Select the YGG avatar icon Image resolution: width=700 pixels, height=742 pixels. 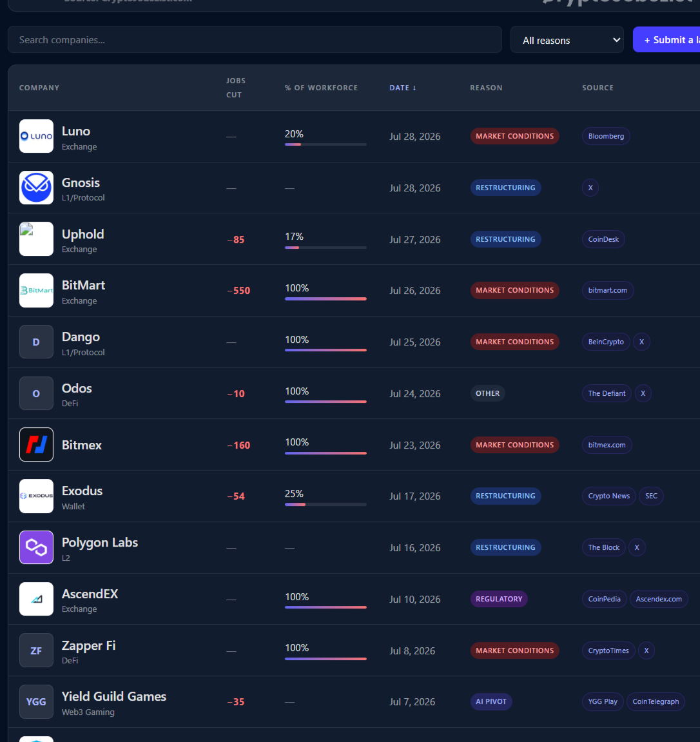(36, 702)
